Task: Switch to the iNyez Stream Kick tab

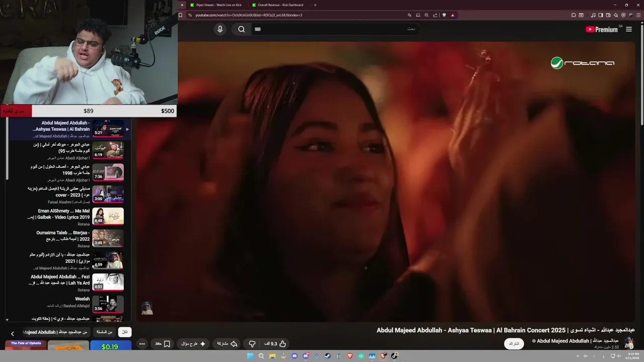Action: pos(216,5)
